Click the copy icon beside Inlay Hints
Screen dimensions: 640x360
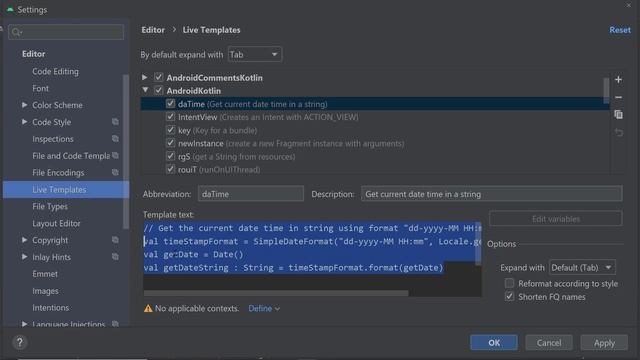coord(116,257)
